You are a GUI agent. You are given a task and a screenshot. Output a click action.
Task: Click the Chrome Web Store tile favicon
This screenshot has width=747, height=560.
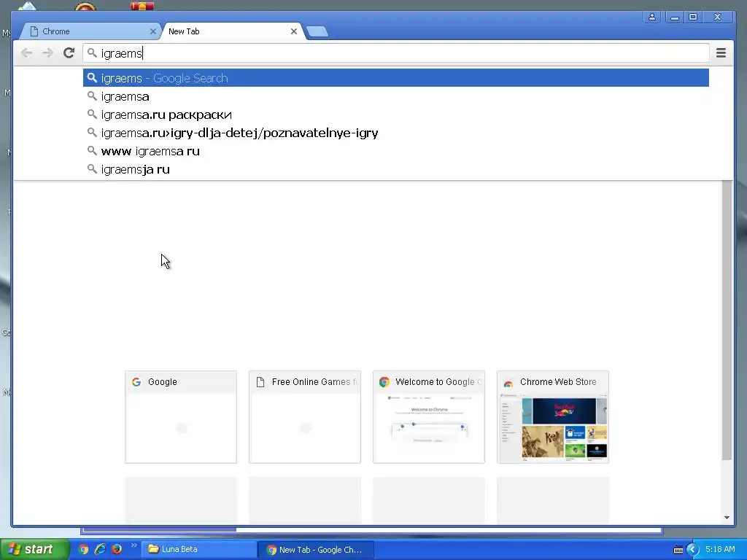click(508, 382)
